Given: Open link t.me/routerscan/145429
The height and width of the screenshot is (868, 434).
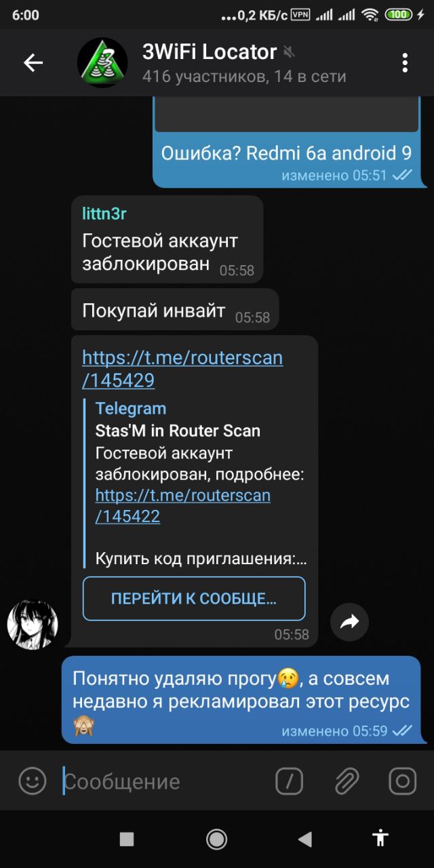Looking at the screenshot, I should [182, 369].
